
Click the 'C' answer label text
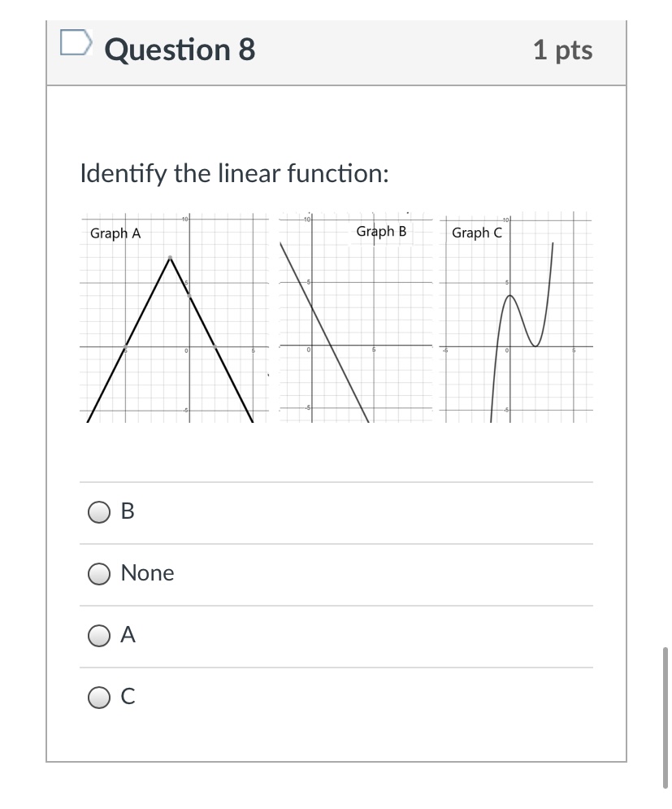pos(128,697)
